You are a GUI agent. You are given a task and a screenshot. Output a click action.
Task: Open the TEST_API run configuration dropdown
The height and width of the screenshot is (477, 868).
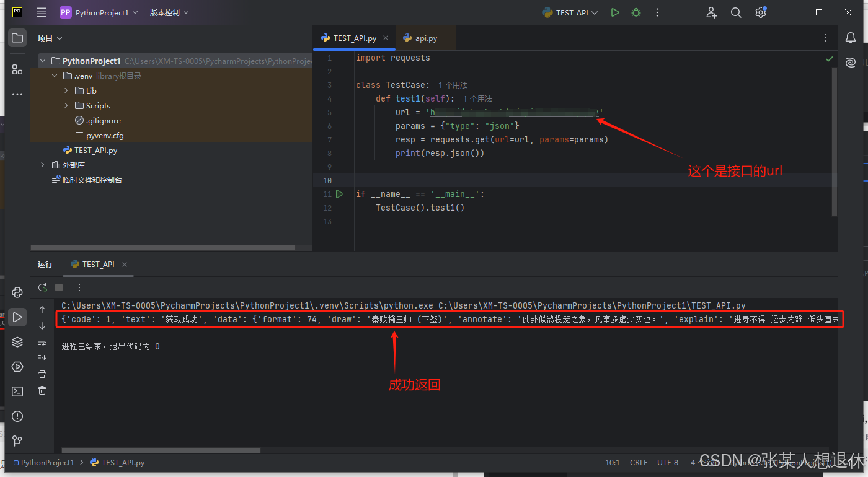click(x=570, y=12)
